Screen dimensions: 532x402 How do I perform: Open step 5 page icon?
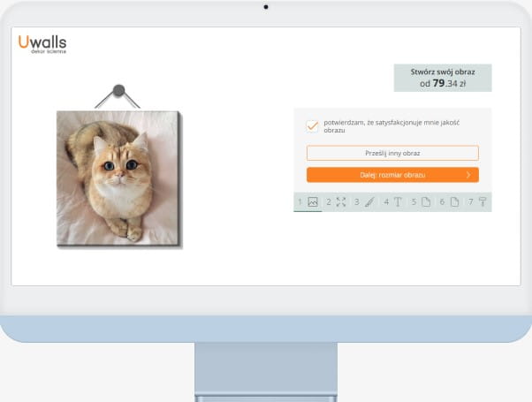coord(426,202)
